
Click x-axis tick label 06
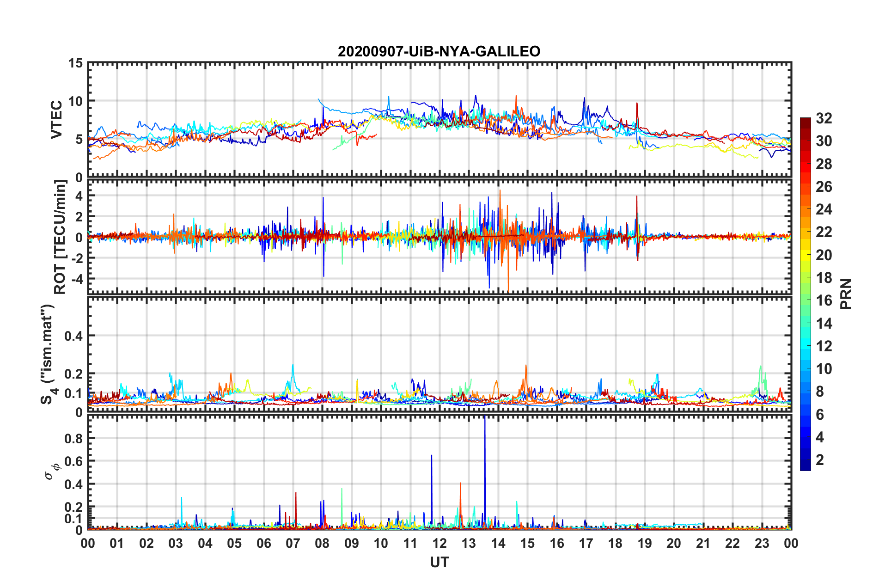coord(264,543)
